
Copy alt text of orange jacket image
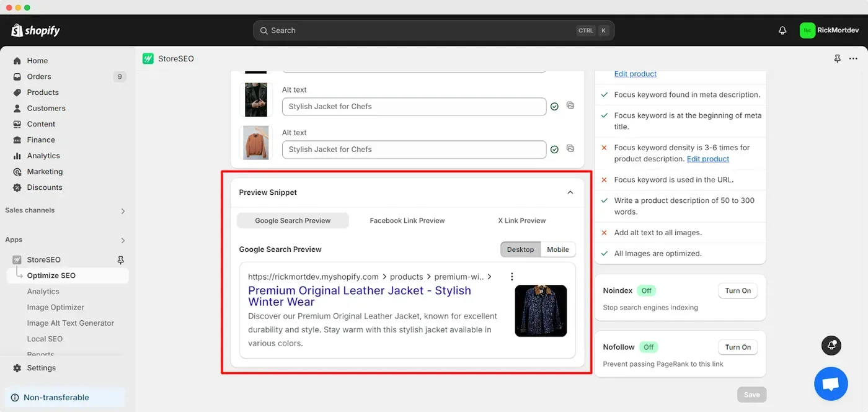(x=570, y=148)
